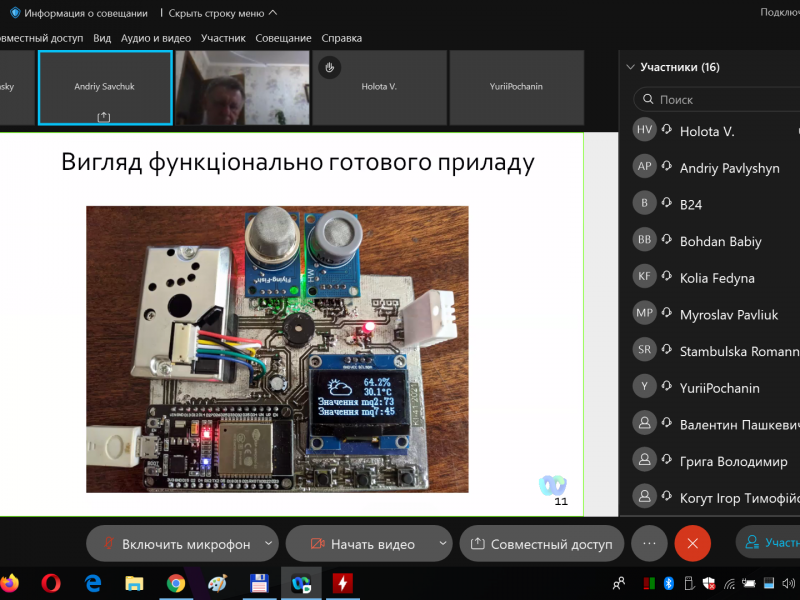Open Firefox from the taskbar
Screen dimensions: 800x600
coord(9,582)
